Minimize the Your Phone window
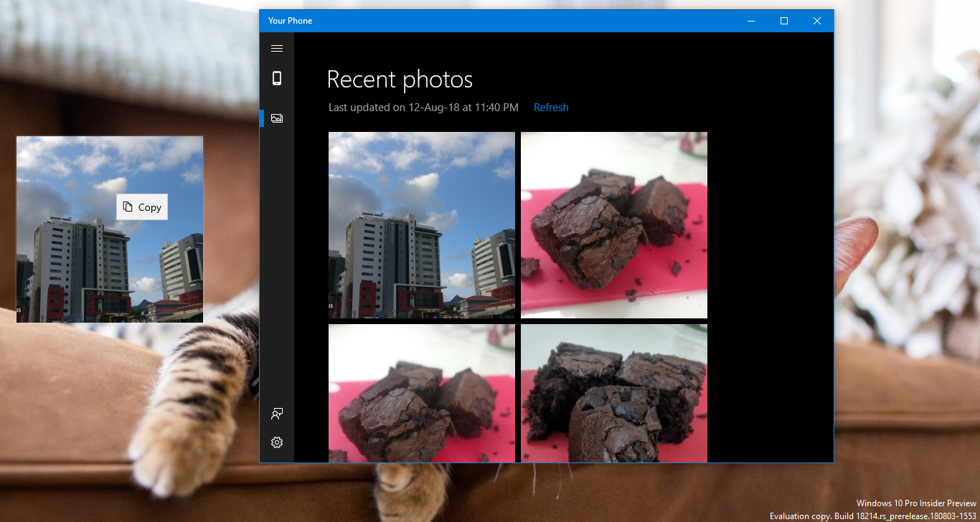The width and height of the screenshot is (980, 522). pos(751,21)
